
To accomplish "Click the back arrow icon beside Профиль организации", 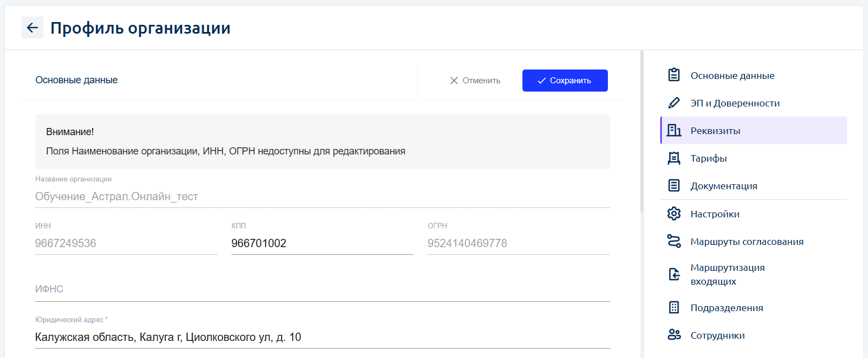I will pyautogui.click(x=33, y=28).
